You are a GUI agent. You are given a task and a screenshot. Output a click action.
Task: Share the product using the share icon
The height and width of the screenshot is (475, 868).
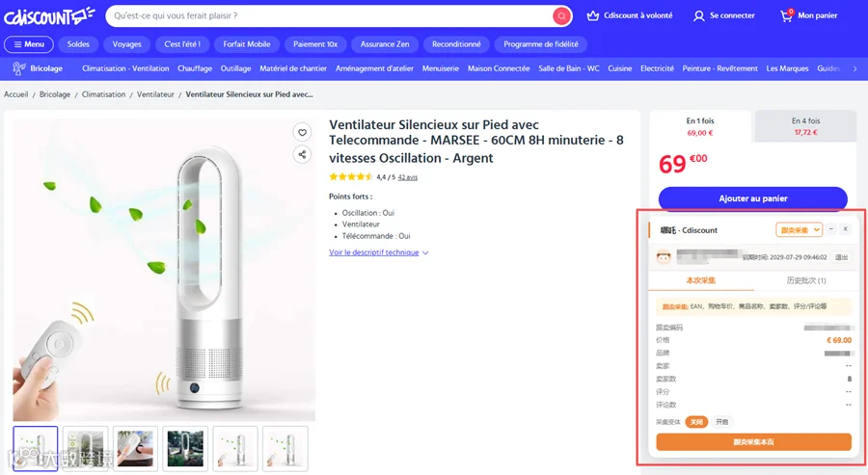[x=302, y=155]
